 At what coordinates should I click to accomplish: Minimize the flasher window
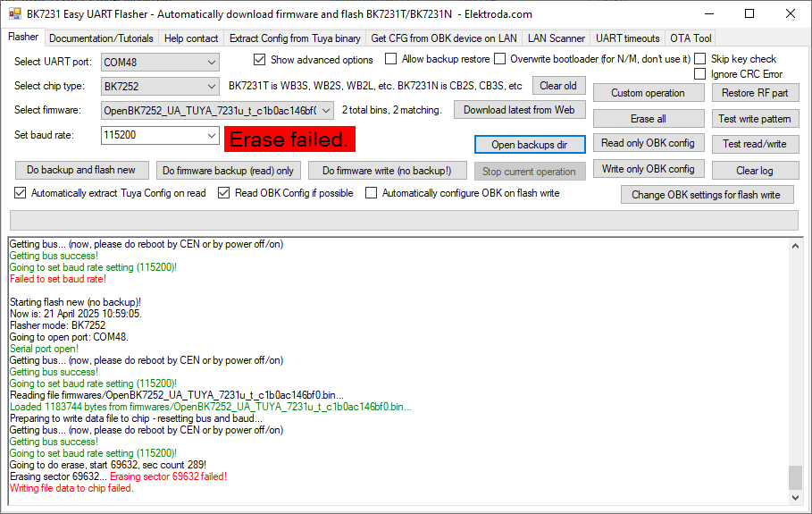[x=709, y=14]
